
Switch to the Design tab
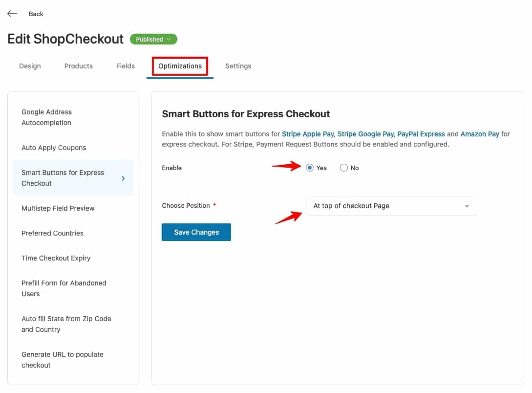point(30,65)
